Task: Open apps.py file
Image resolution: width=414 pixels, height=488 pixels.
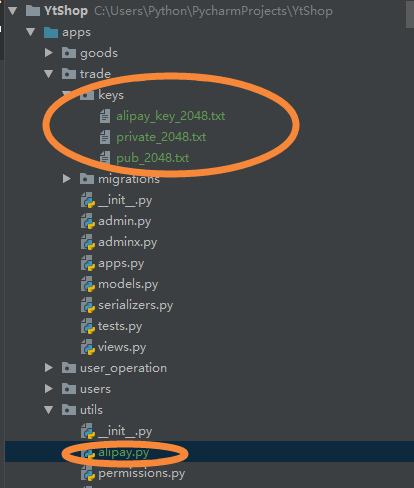Action: click(x=121, y=264)
